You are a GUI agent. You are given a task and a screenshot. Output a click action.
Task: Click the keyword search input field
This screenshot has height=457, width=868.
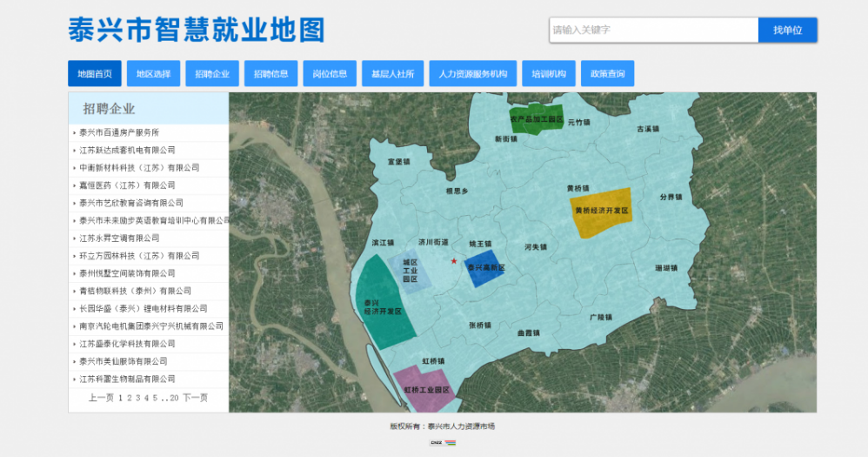[x=653, y=30]
